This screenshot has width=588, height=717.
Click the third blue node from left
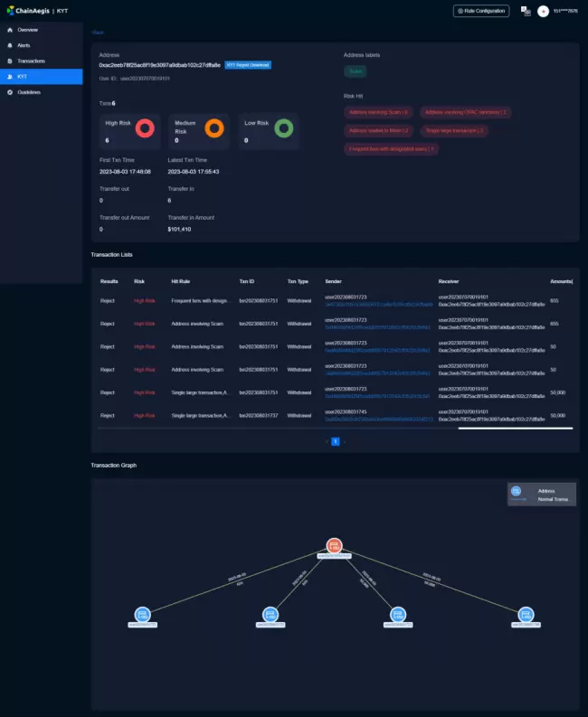point(396,614)
